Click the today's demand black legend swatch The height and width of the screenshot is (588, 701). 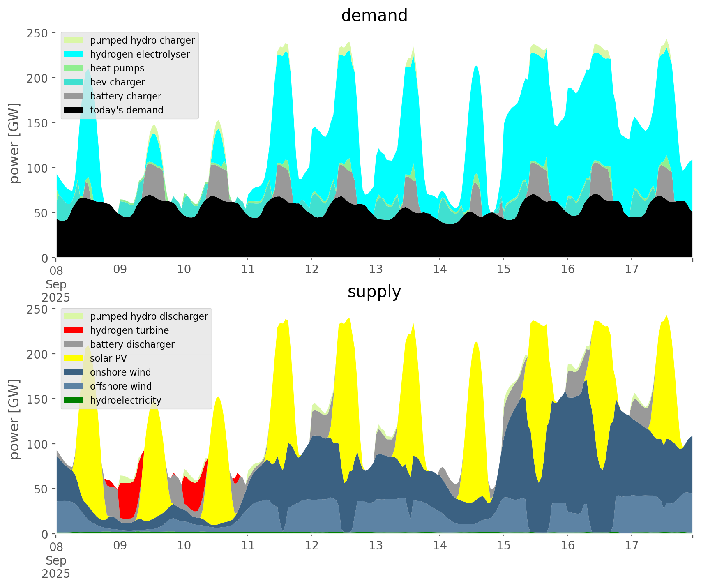[x=74, y=110]
